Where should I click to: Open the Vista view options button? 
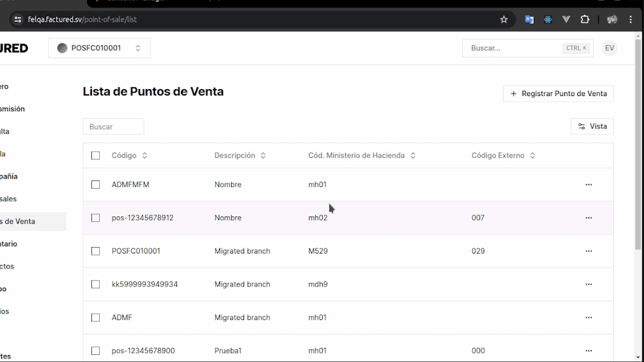pyautogui.click(x=592, y=126)
